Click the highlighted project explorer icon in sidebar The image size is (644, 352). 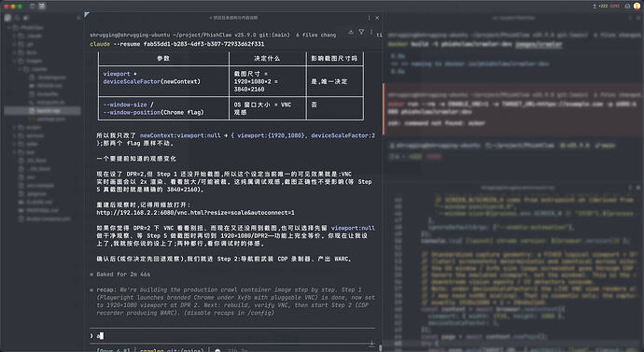[x=7, y=18]
